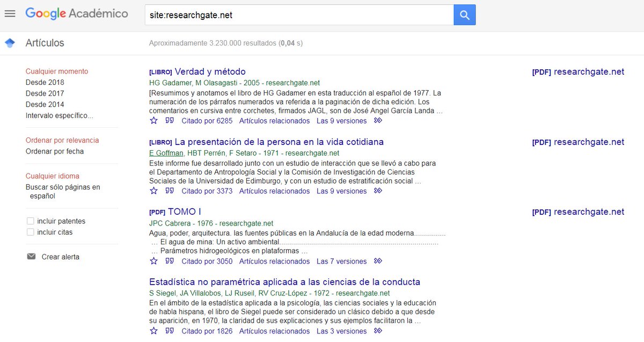Open 'Intervalo específico...' date range
Viewport: 644px width, 342px height.
tap(60, 115)
